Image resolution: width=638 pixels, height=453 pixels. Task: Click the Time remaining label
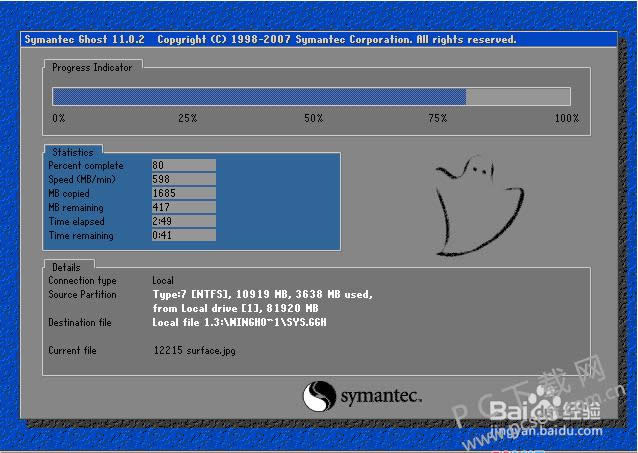pyautogui.click(x=81, y=236)
